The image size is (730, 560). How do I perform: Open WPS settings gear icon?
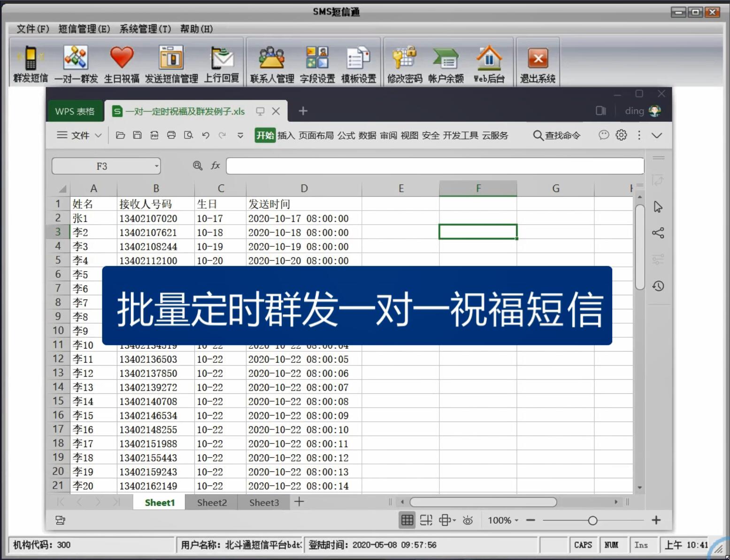click(x=621, y=135)
